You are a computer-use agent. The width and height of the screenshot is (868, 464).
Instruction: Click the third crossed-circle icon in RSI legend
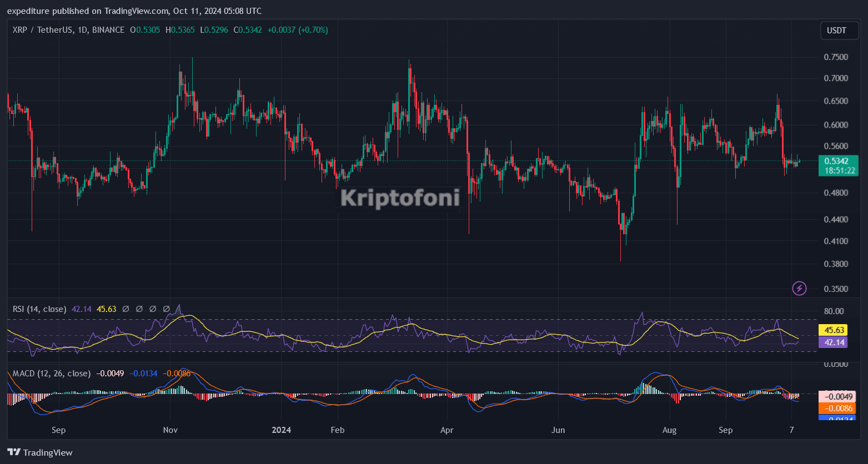[153, 309]
